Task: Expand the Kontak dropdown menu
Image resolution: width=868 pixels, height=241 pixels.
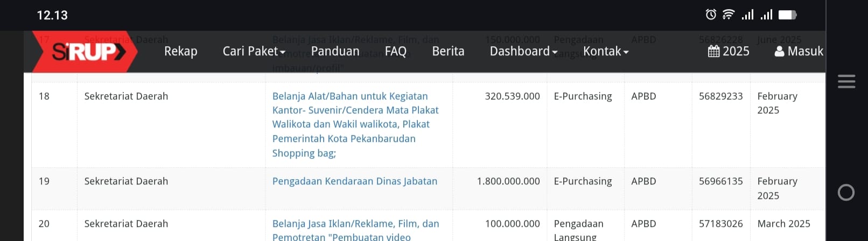Action: 606,51
